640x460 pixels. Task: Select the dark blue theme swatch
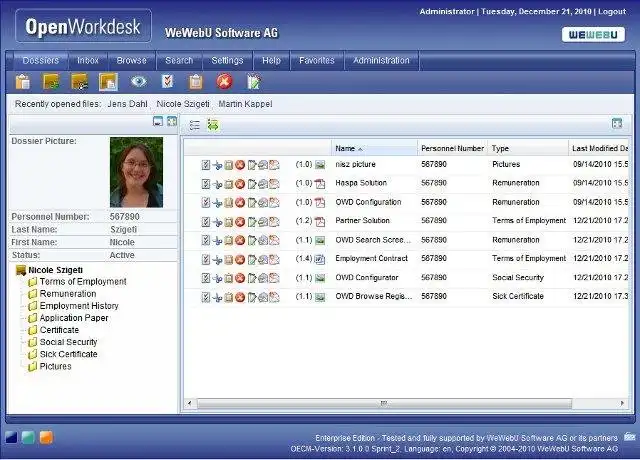tap(11, 437)
